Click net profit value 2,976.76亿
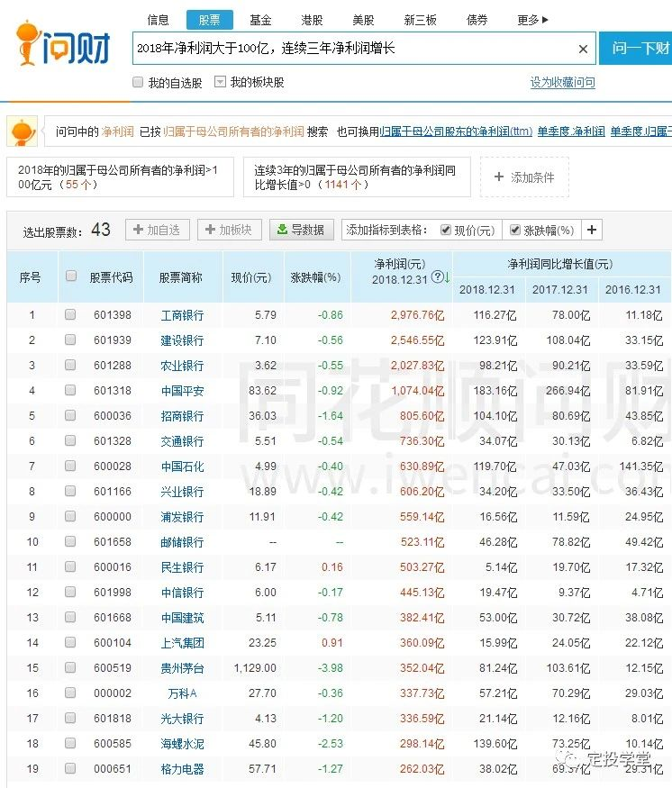The width and height of the screenshot is (672, 788). pyautogui.click(x=417, y=315)
